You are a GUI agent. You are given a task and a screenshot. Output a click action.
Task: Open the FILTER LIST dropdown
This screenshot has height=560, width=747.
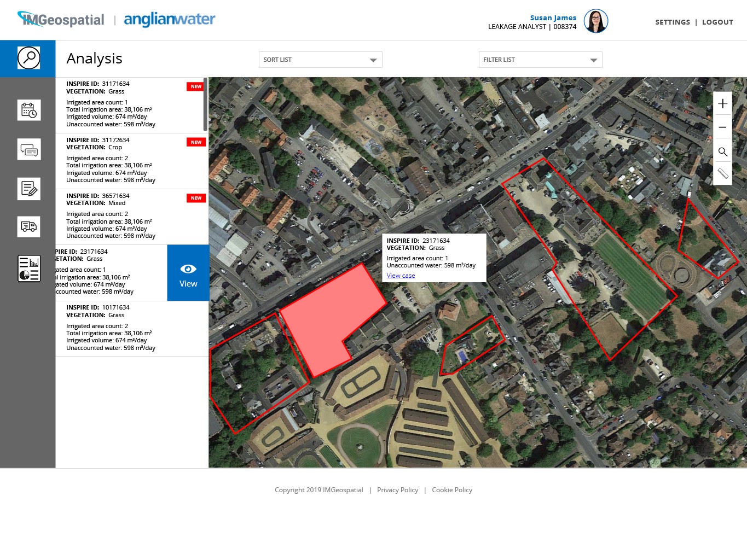coord(540,60)
